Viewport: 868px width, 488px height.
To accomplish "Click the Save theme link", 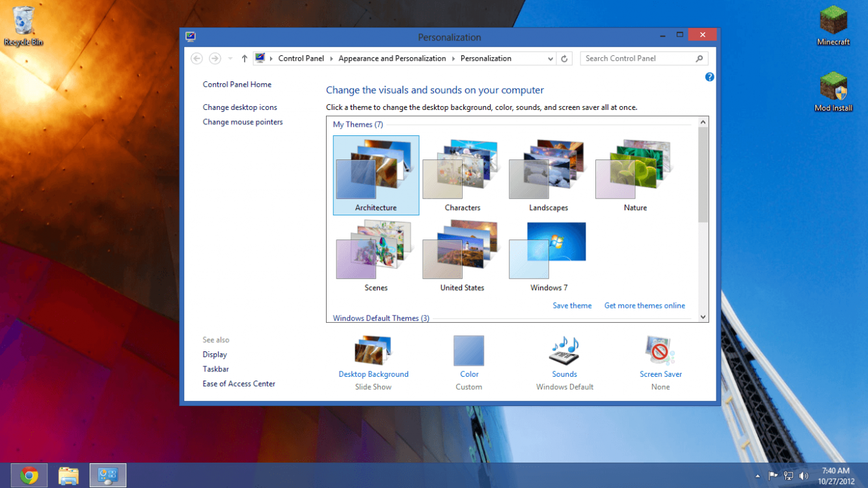I will [572, 305].
